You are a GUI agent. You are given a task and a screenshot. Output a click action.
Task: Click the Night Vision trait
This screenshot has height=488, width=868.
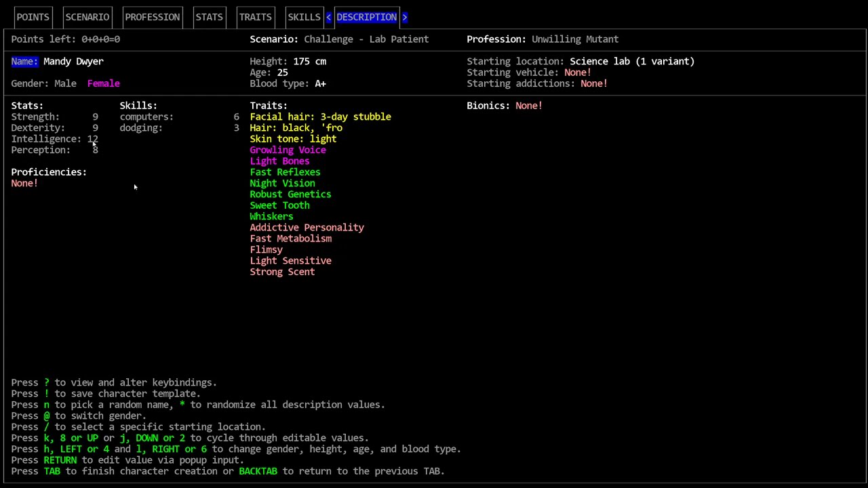(282, 183)
